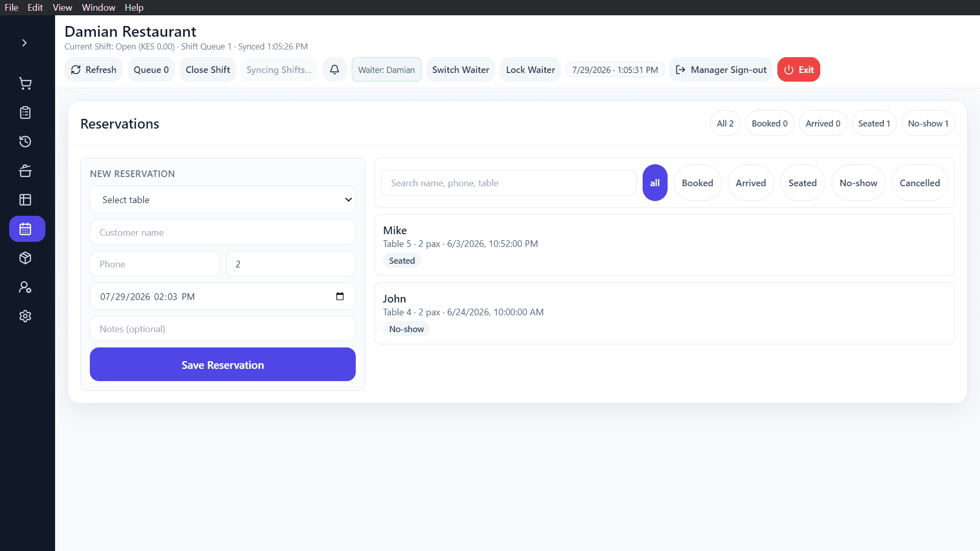This screenshot has width=980, height=551.
Task: Click the Refresh button
Action: [x=93, y=69]
